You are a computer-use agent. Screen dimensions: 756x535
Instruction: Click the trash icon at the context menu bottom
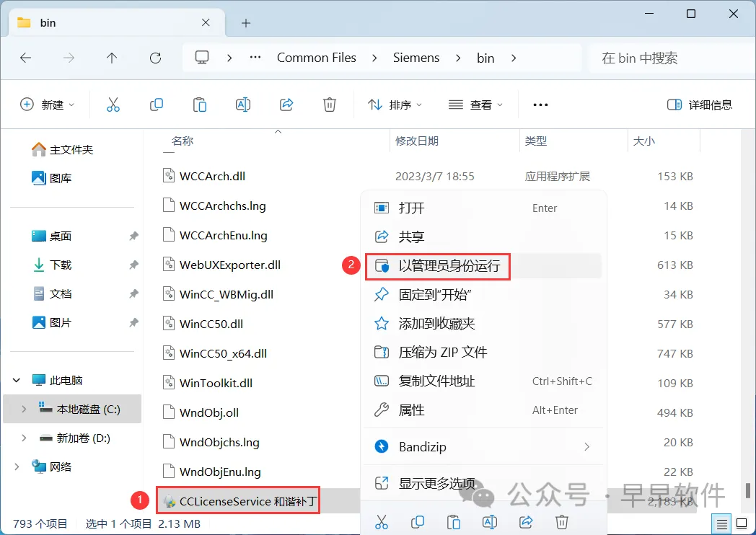pyautogui.click(x=562, y=522)
